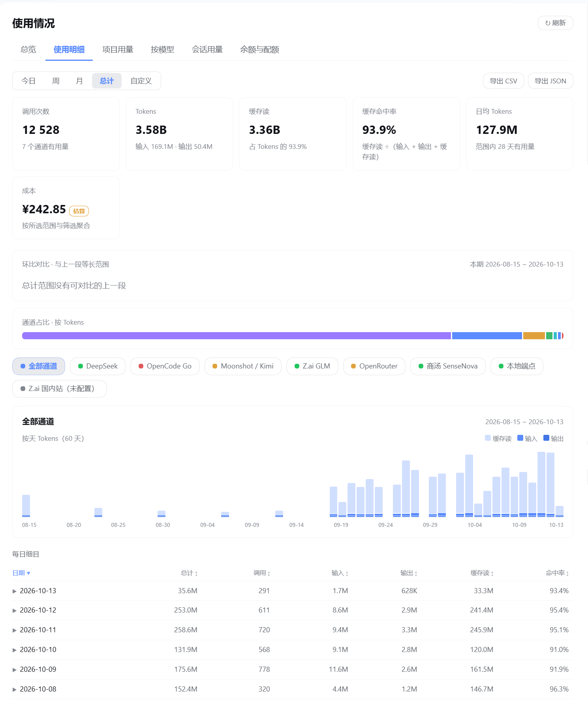Click the 估算 badge beside the cost

coord(79,211)
